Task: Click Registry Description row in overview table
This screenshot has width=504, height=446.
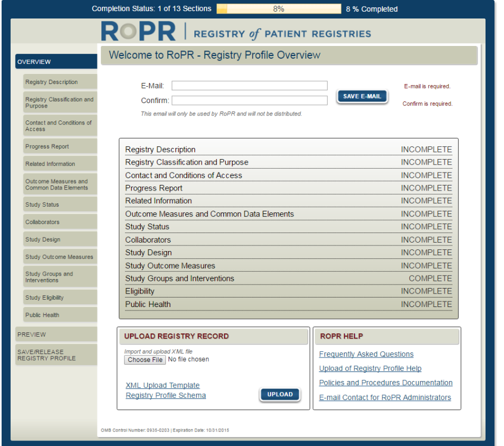Action: [x=288, y=150]
